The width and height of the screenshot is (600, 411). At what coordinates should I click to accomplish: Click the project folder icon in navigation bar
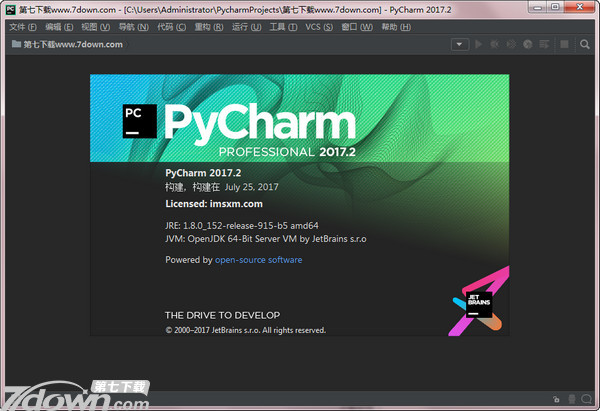coord(16,44)
